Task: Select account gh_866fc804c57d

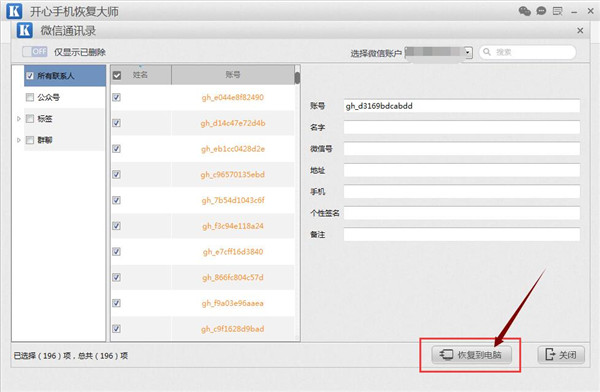Action: [233, 277]
